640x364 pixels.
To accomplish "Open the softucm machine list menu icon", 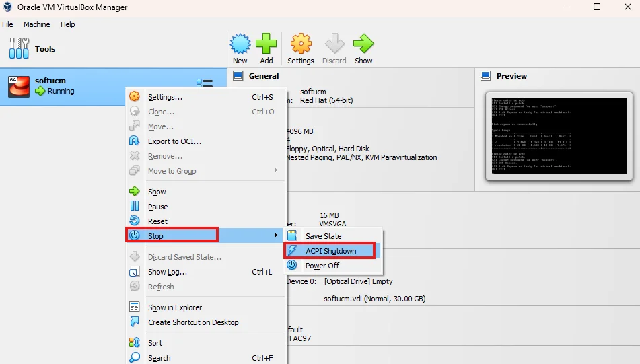I will 205,83.
